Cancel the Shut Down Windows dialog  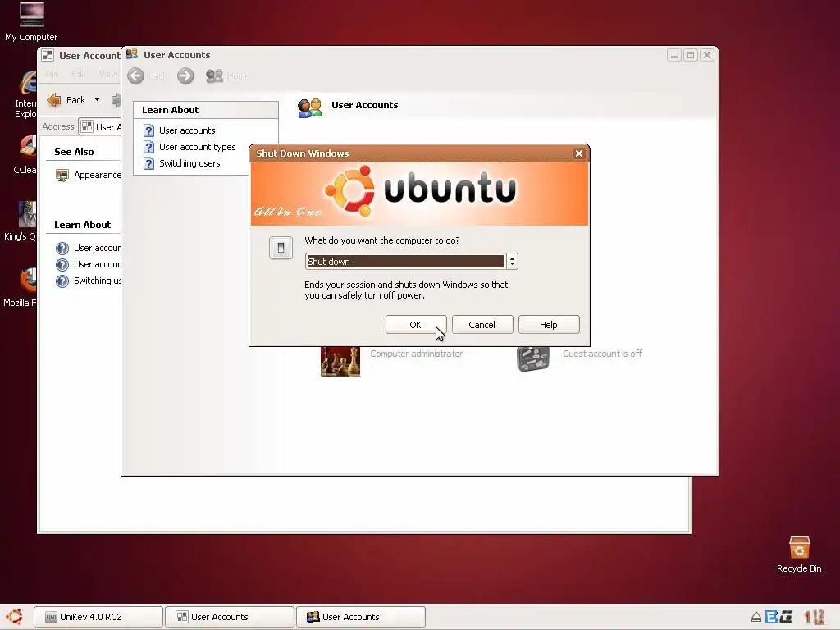(482, 325)
